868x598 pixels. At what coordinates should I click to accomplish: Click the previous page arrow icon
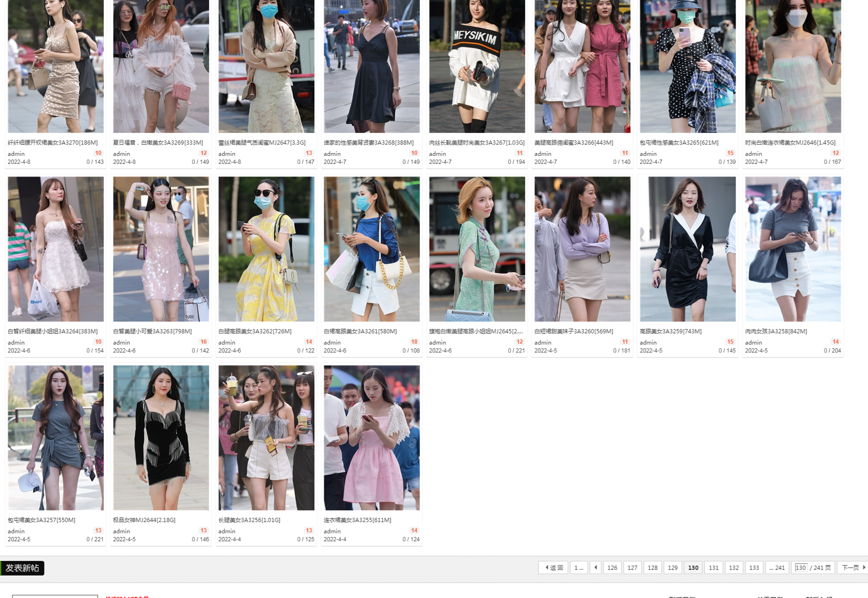(x=596, y=568)
